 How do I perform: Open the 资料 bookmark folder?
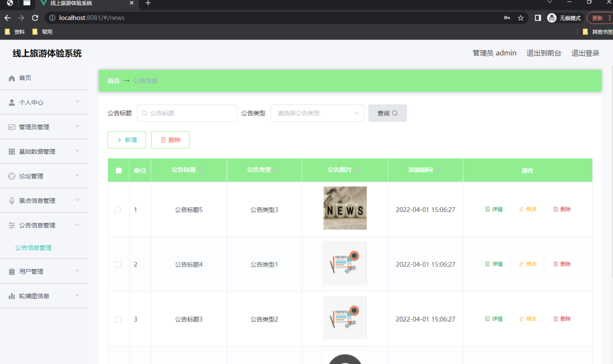(x=15, y=32)
